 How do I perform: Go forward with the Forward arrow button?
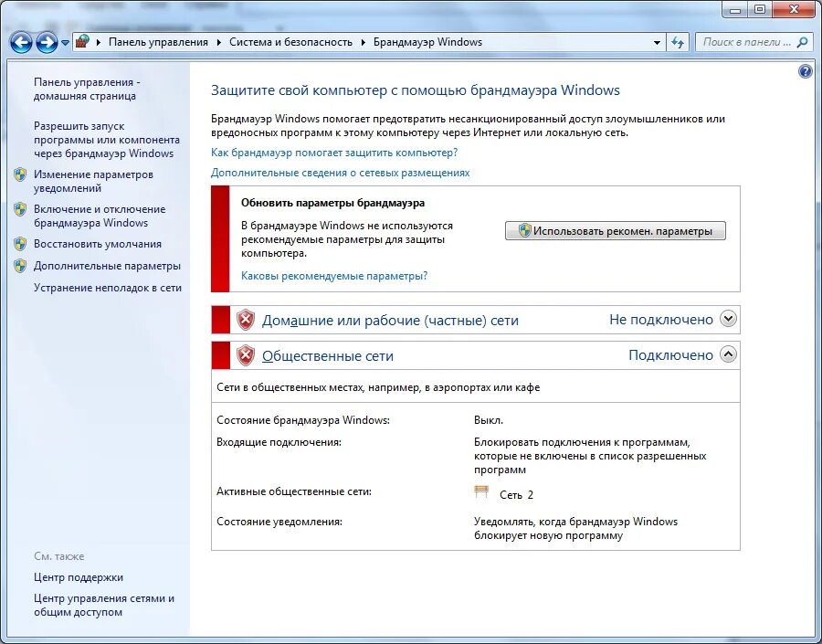pos(47,43)
